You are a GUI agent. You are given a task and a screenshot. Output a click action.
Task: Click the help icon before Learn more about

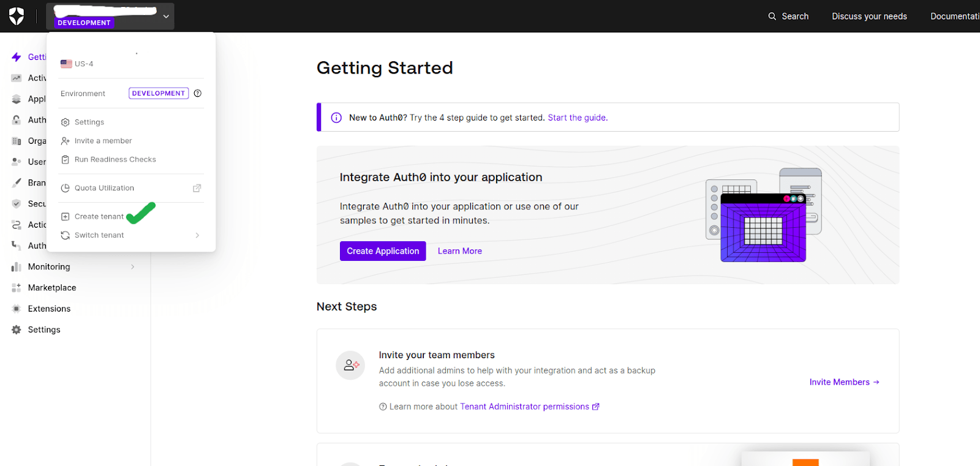coord(383,407)
